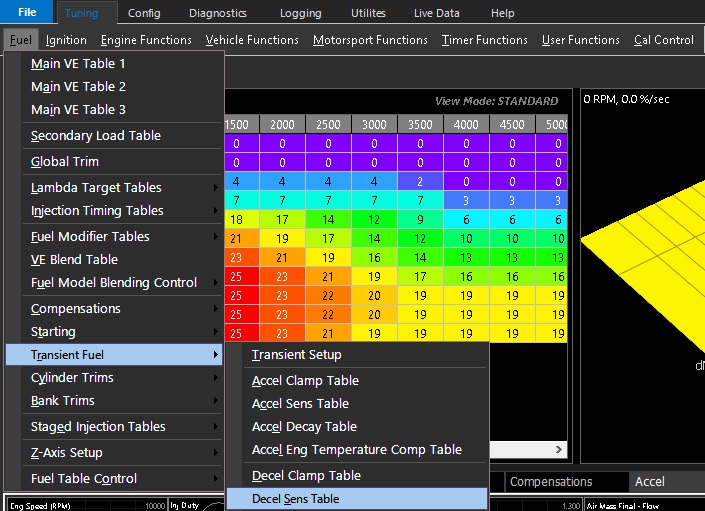This screenshot has height=511, width=705.
Task: Select the 3500 RPM column header
Action: (x=420, y=124)
